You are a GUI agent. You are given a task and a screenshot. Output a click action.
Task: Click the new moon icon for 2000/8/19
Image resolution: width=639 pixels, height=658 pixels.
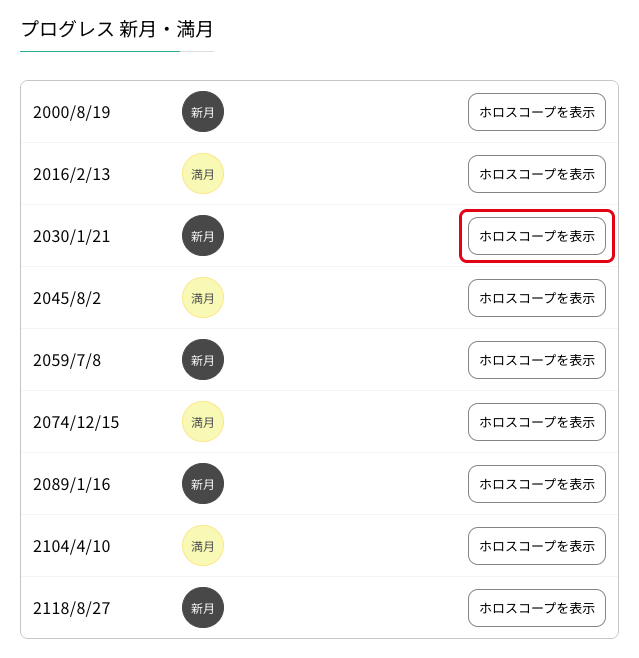[203, 112]
